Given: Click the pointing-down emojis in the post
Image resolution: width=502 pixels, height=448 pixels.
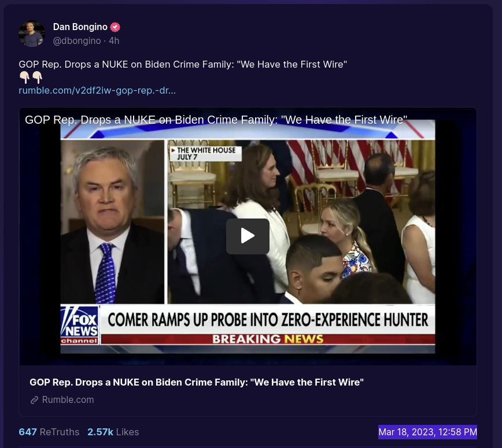Looking at the screenshot, I should pos(31,77).
